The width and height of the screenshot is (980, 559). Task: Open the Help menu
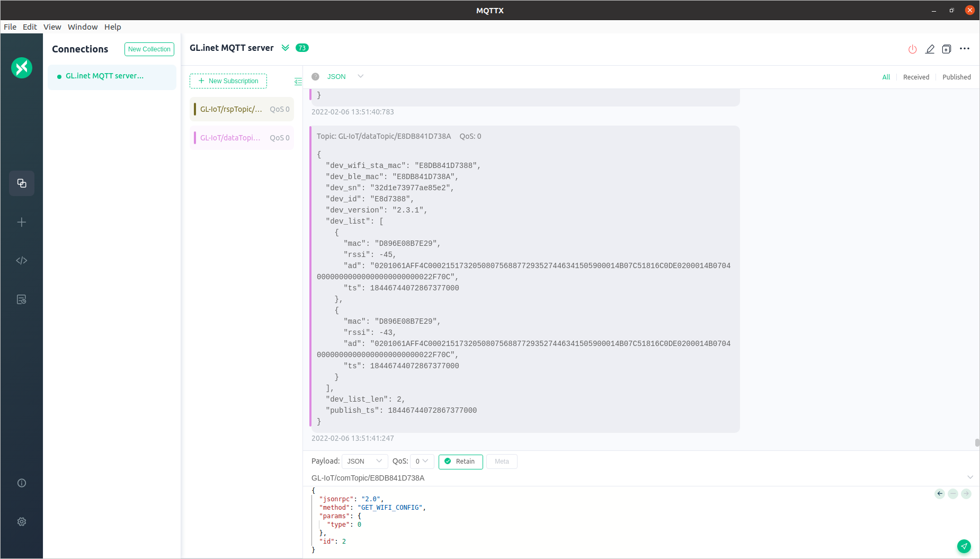click(x=112, y=27)
